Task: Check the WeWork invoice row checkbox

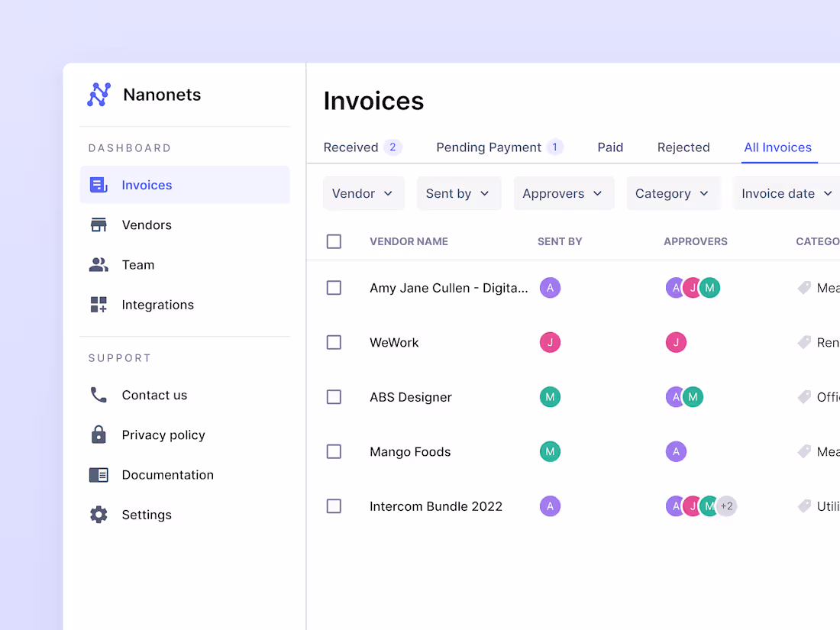Action: pyautogui.click(x=334, y=342)
